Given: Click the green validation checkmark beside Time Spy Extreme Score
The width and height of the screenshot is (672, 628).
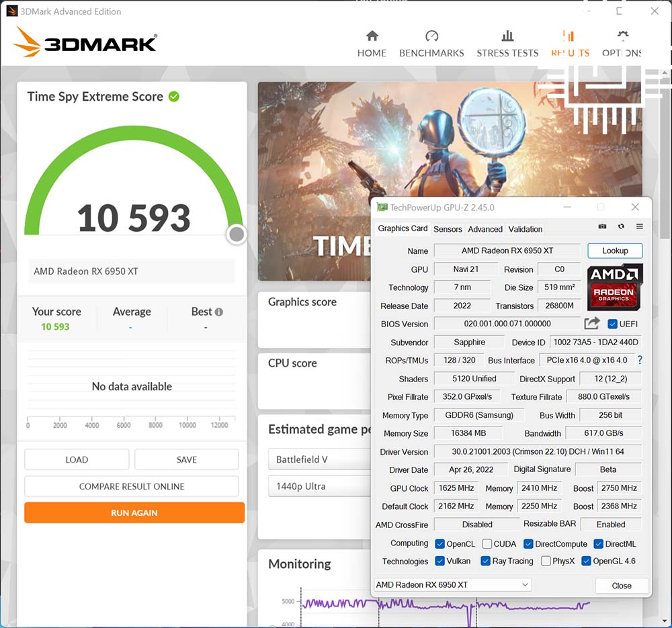Looking at the screenshot, I should (x=174, y=97).
